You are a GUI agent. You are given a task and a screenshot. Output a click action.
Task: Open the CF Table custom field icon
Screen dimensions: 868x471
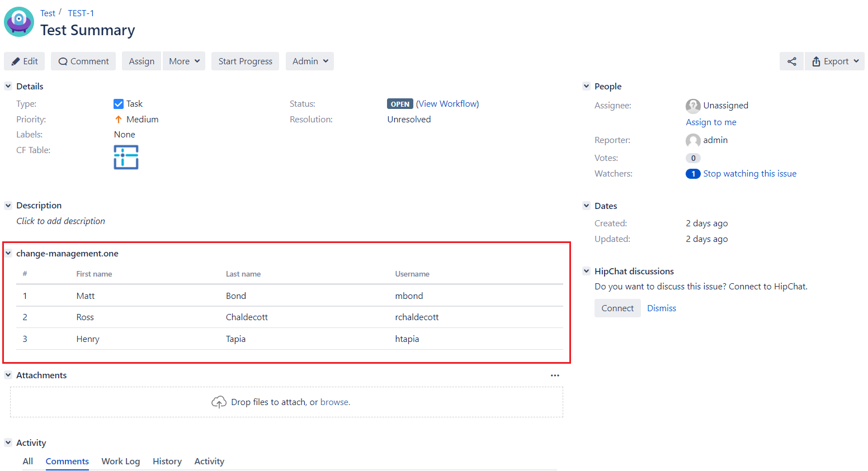125,157
